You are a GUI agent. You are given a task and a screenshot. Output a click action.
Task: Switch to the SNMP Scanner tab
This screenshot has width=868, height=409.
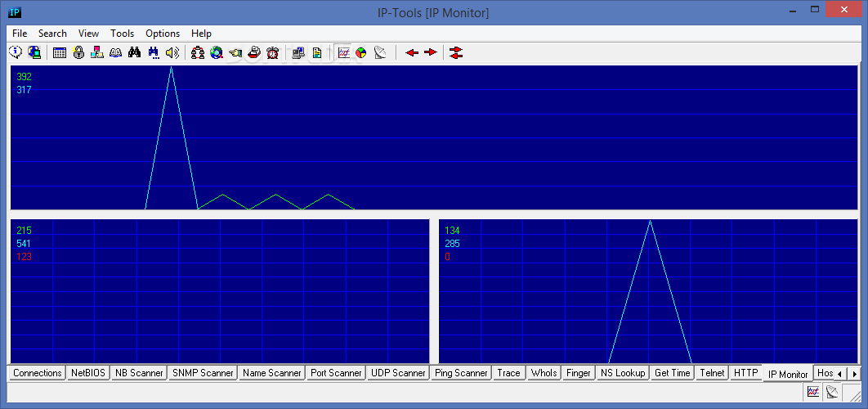(x=204, y=373)
